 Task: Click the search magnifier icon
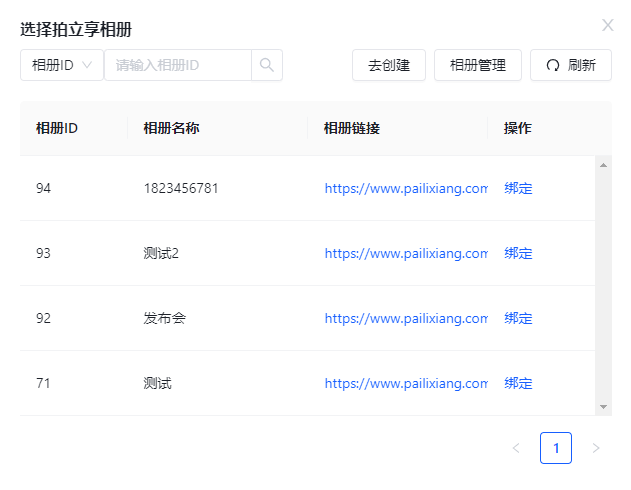(267, 65)
